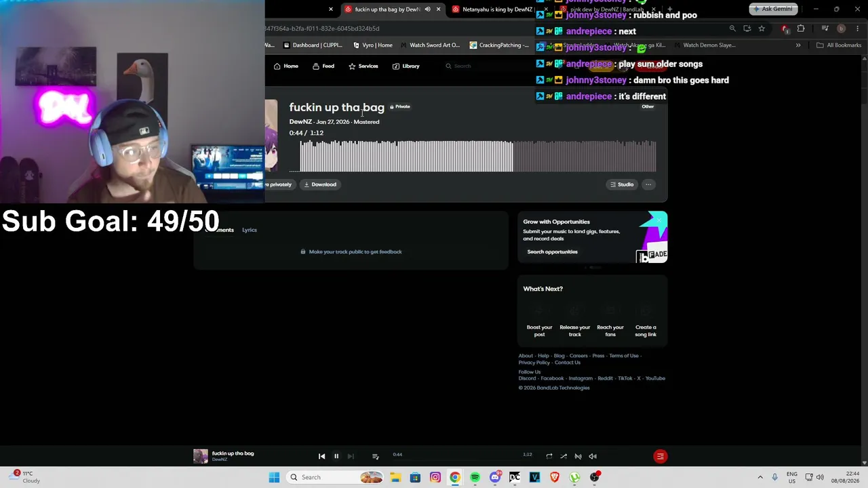Open Spotify from the taskbar
Screen dimensions: 868x488
point(475,477)
